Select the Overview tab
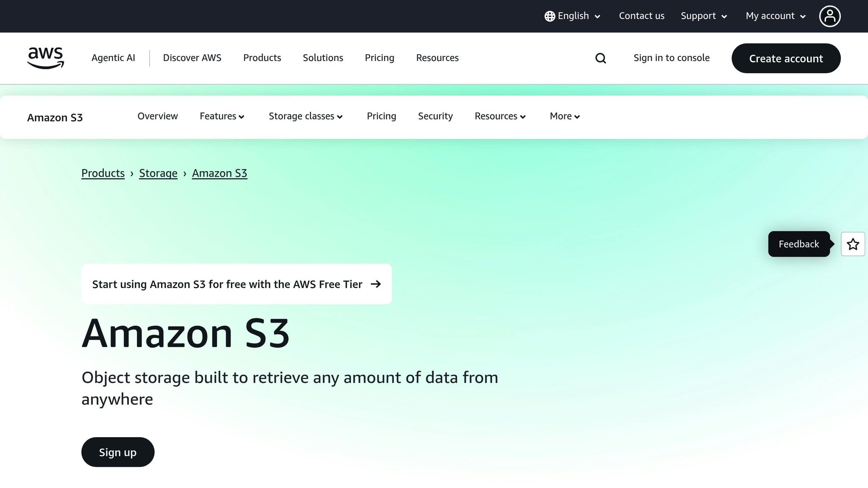This screenshot has width=868, height=488. tap(158, 116)
